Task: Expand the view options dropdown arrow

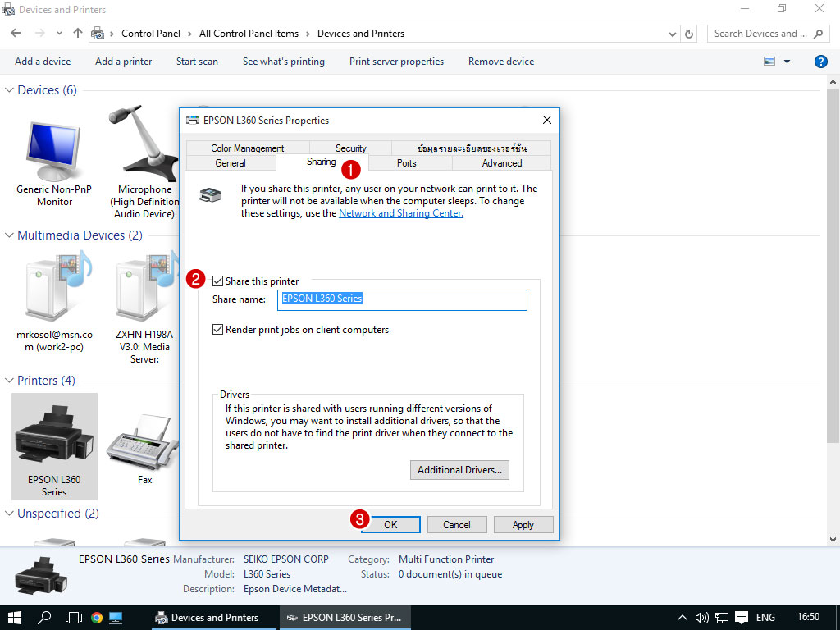Action: 787,62
